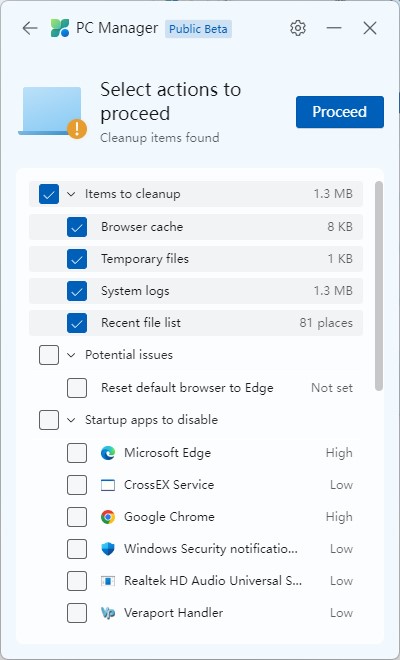This screenshot has width=400, height=660.
Task: Click the Public Beta badge
Action: [x=198, y=29]
